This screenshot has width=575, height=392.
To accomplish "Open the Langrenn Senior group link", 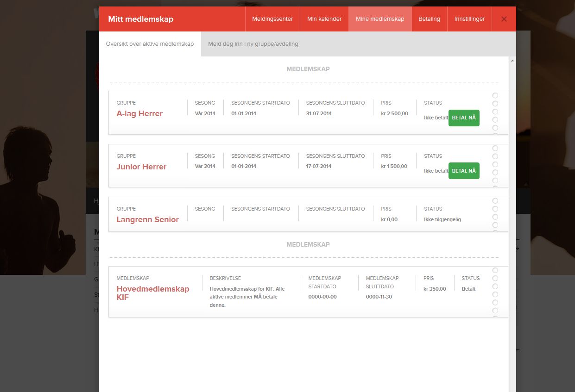I will [147, 219].
